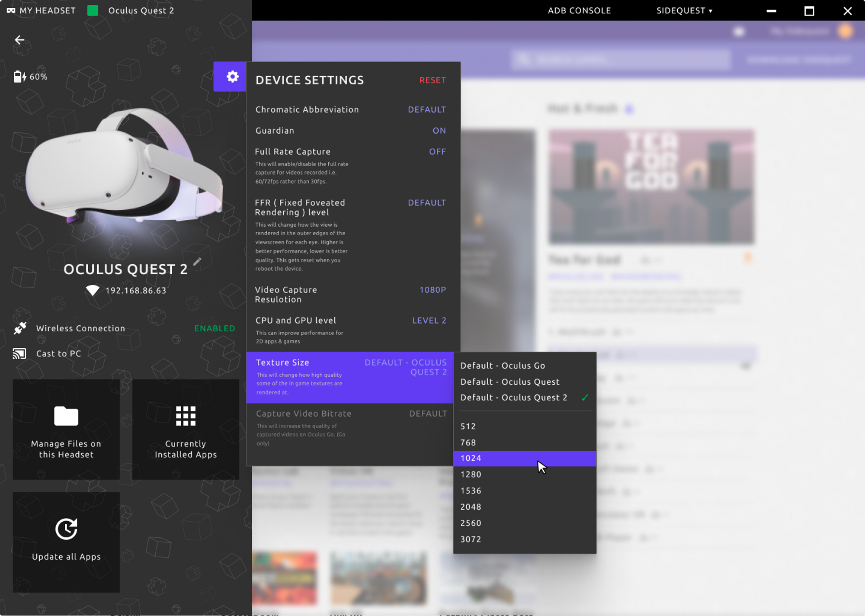Select Default - Oculus Quest option

point(525,382)
